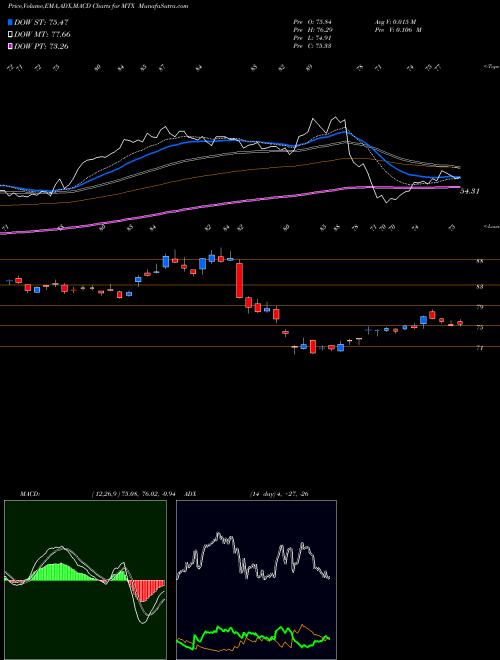
Task: Click the Pre L previous low value
Action: coord(313,38)
